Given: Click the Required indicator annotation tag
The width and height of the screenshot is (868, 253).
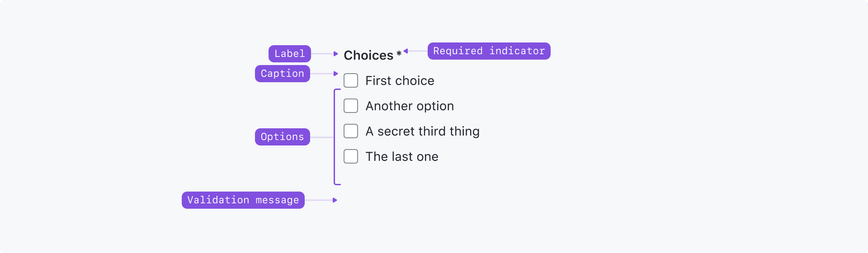Looking at the screenshot, I should tap(489, 51).
